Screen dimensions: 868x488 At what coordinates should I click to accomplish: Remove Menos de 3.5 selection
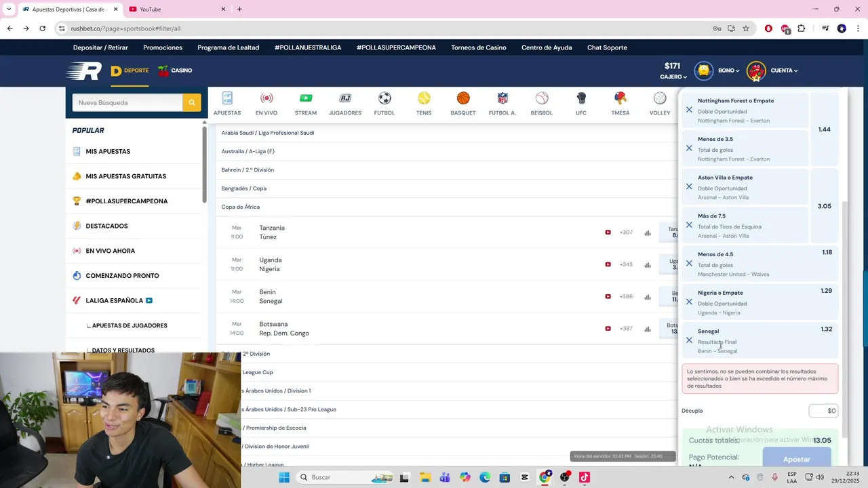pyautogui.click(x=689, y=148)
